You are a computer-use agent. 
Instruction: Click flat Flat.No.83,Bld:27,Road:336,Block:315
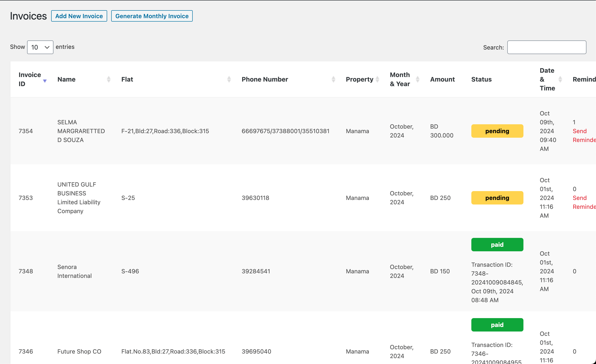tap(173, 352)
